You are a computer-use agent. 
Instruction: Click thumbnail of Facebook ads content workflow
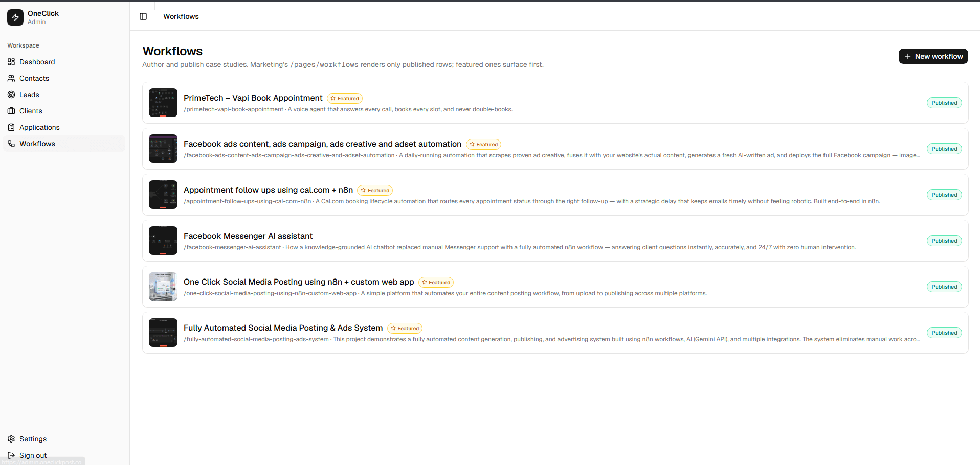tap(163, 149)
